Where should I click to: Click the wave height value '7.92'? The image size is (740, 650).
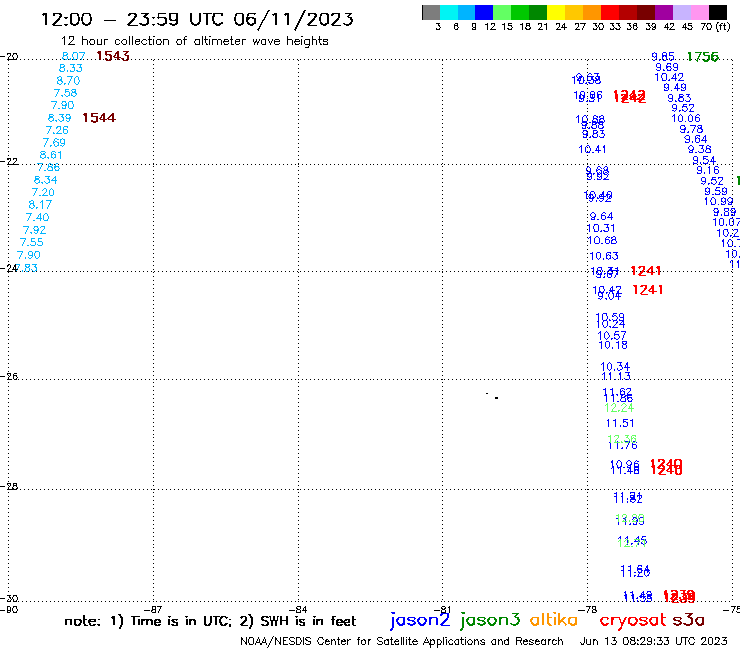coord(34,230)
